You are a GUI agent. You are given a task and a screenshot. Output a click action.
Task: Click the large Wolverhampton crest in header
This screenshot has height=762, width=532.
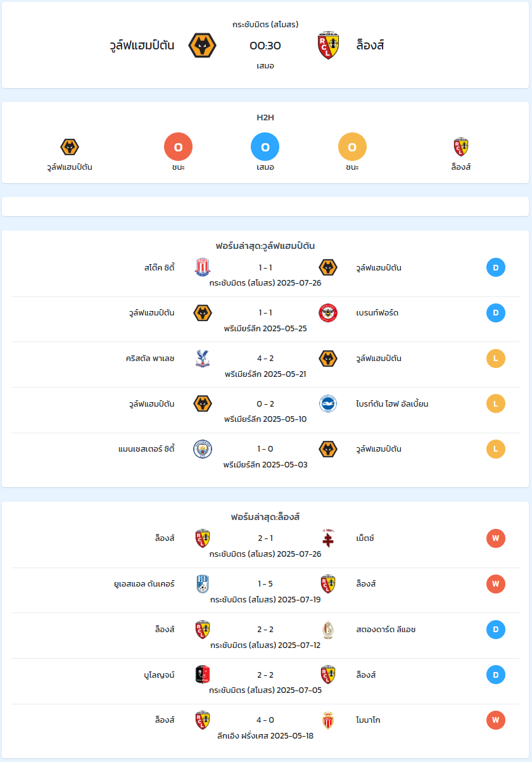[203, 46]
